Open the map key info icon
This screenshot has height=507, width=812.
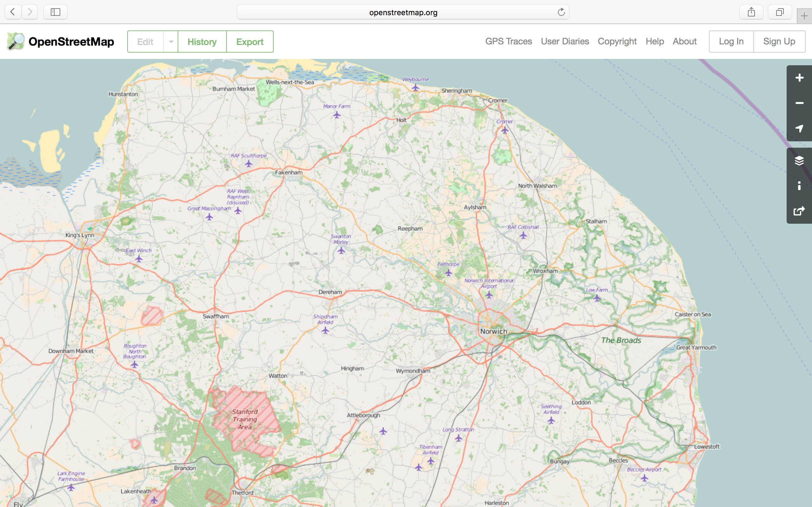click(799, 186)
